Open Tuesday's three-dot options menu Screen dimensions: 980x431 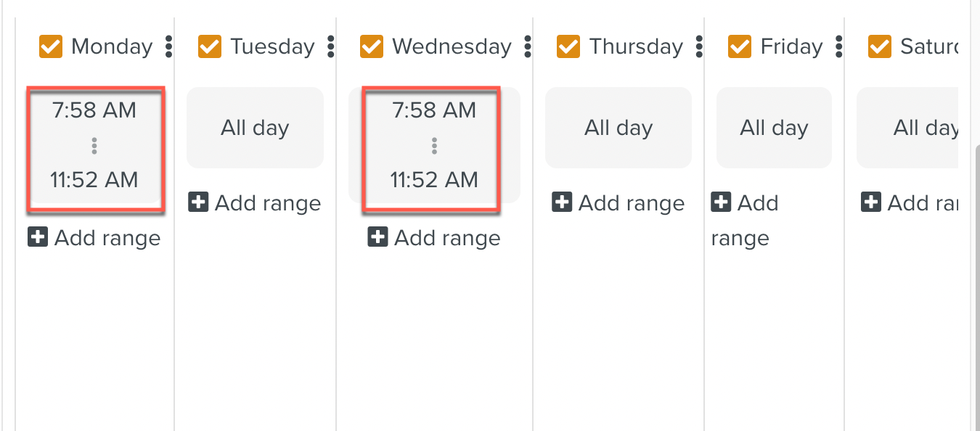coord(331,47)
